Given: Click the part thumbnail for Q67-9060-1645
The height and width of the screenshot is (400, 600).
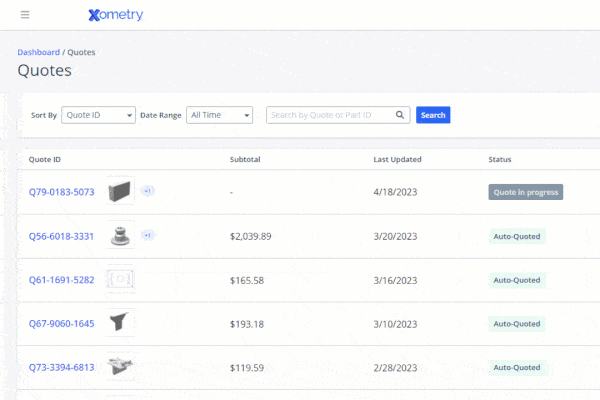Looking at the screenshot, I should tap(121, 323).
